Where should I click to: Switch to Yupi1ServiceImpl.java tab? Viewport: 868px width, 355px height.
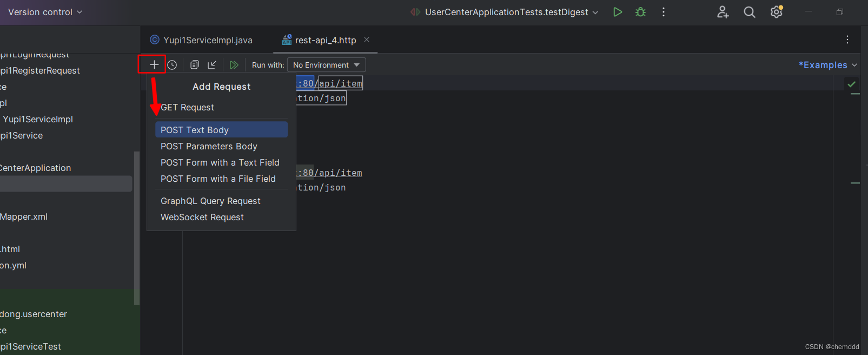[x=202, y=40]
